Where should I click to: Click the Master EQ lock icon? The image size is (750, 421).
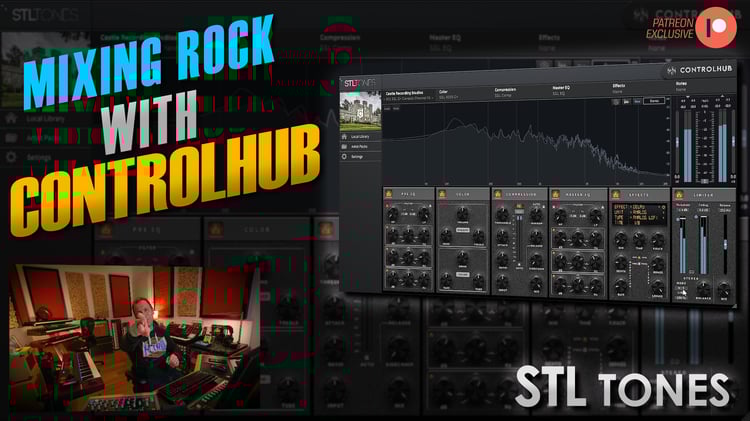click(603, 207)
